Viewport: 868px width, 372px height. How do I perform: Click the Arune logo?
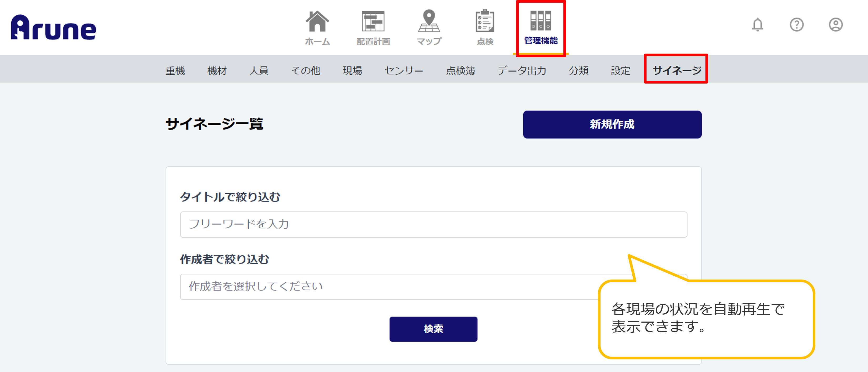point(53,27)
